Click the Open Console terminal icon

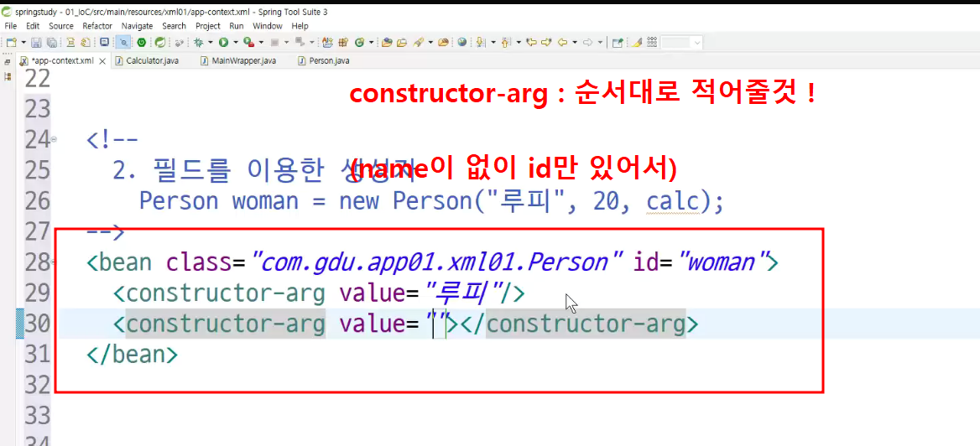(104, 43)
